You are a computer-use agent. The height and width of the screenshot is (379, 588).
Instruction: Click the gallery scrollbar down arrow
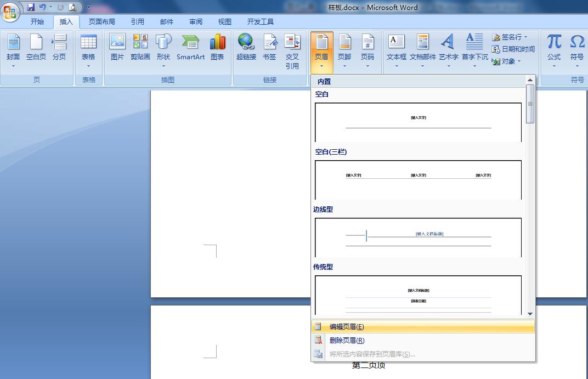point(530,314)
